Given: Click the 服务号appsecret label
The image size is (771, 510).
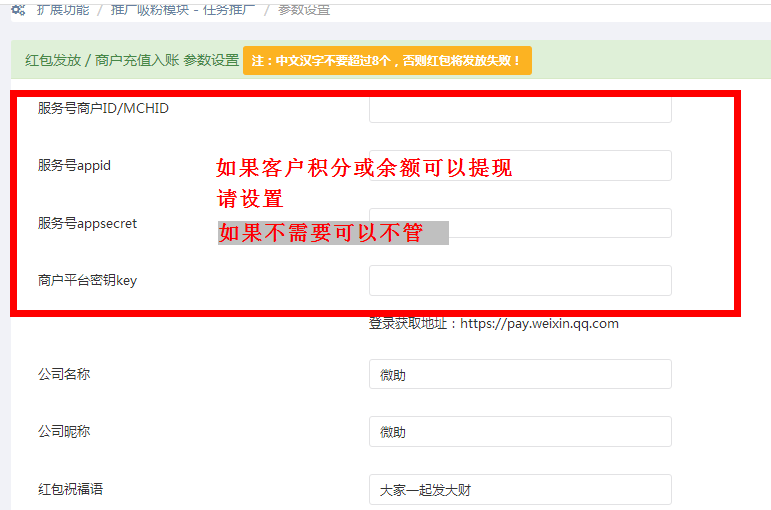Looking at the screenshot, I should pyautogui.click(x=87, y=223).
